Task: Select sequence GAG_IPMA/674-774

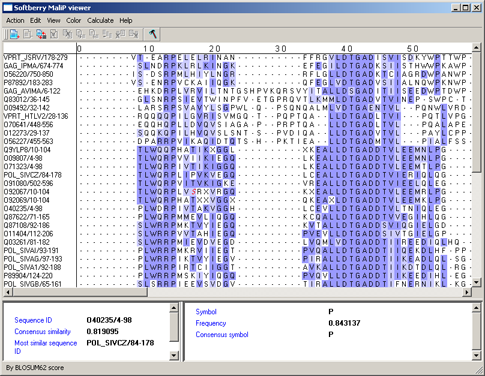Action: pyautogui.click(x=33, y=66)
